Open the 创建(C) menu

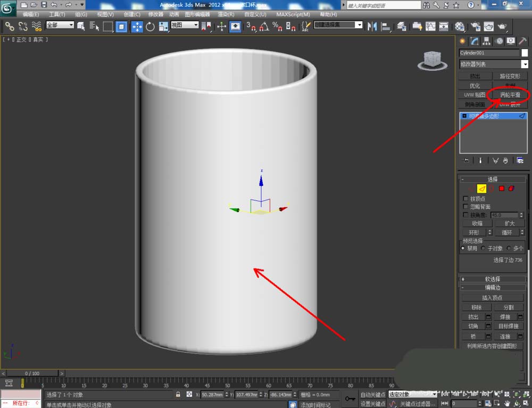[132, 14]
